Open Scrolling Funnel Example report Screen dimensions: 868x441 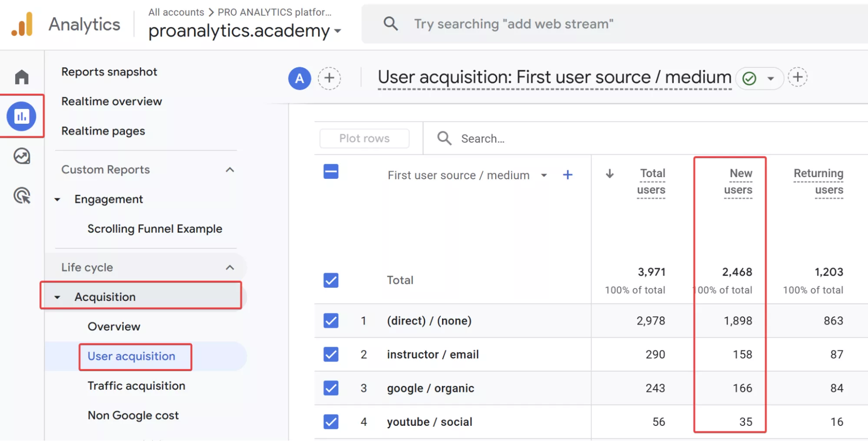[x=155, y=229]
